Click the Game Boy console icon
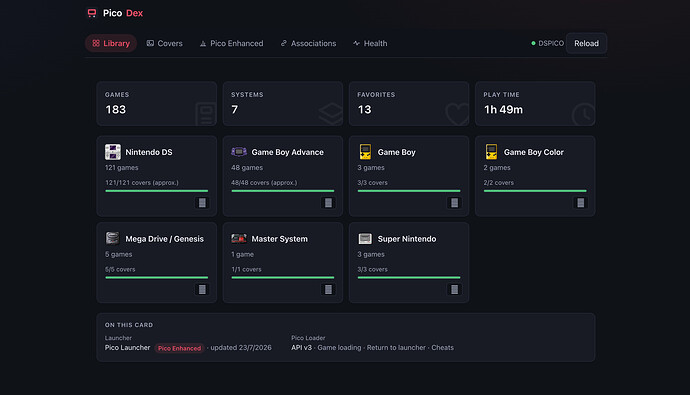The height and width of the screenshot is (395, 690). click(365, 152)
